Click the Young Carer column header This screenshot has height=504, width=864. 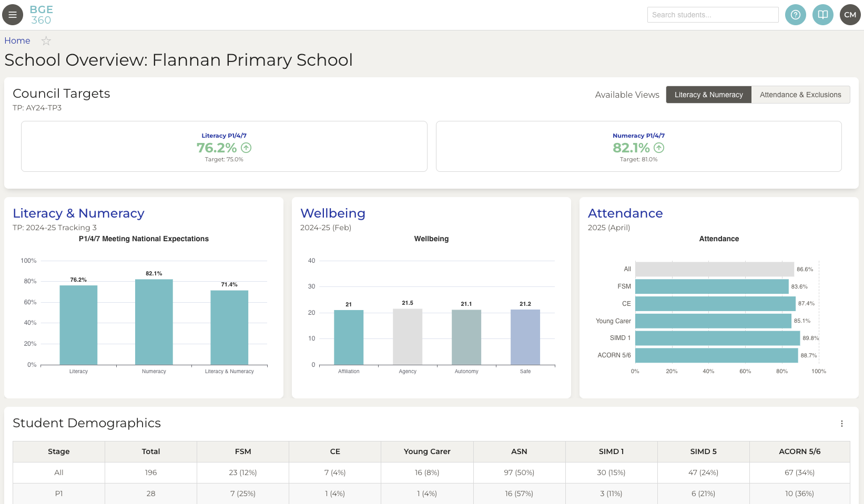(427, 451)
